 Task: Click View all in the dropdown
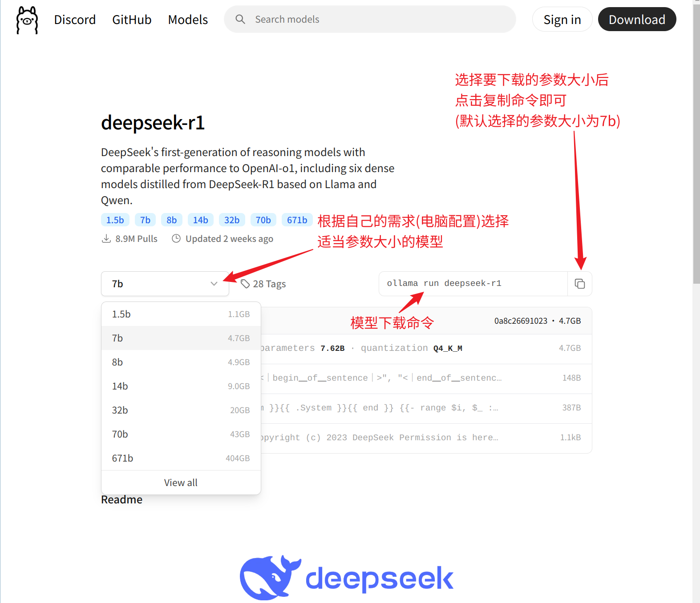(181, 482)
